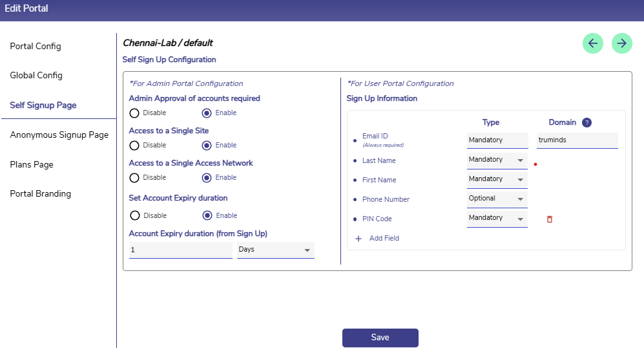Switch to the Anonymous Signup Page tab
644x348 pixels.
[x=59, y=135]
